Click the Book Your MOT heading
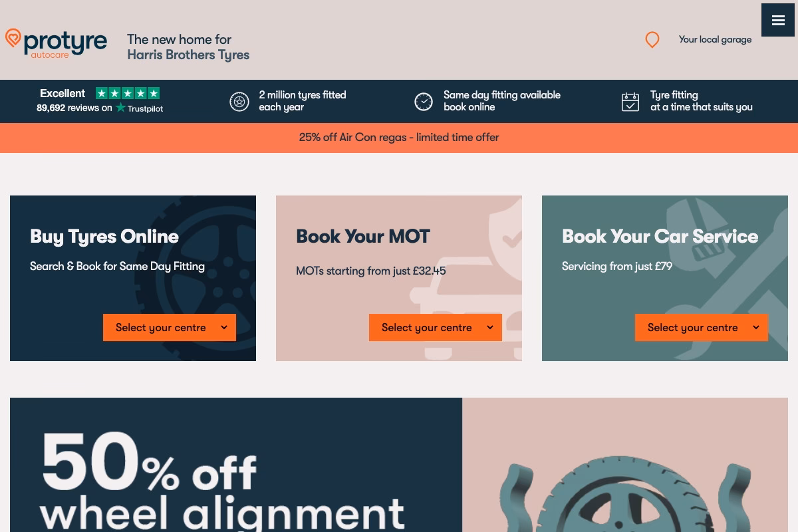The height and width of the screenshot is (532, 798). pyautogui.click(x=363, y=236)
